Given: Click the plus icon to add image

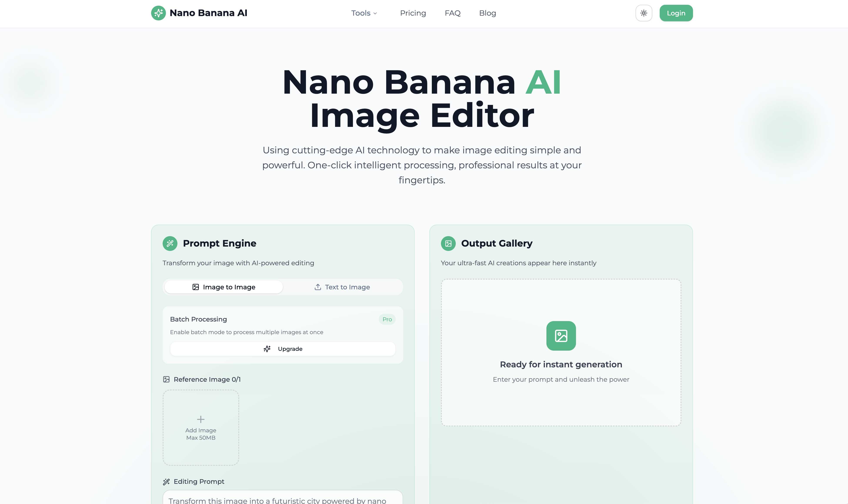Looking at the screenshot, I should 201,419.
